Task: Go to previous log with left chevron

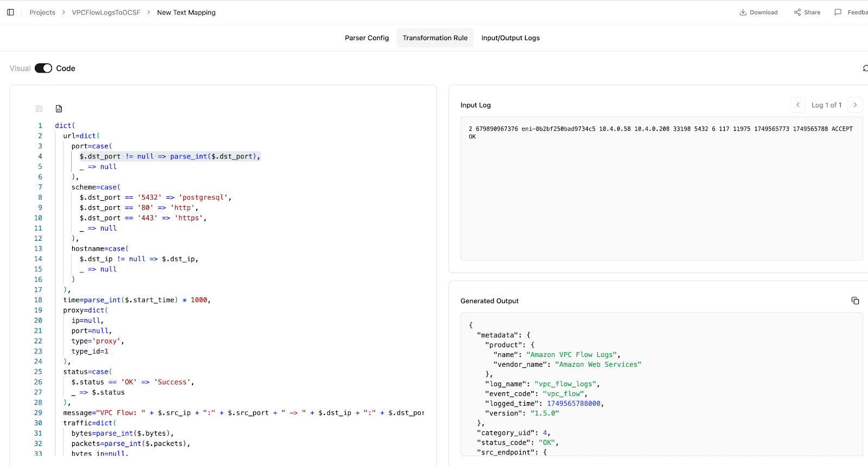Action: tap(797, 105)
